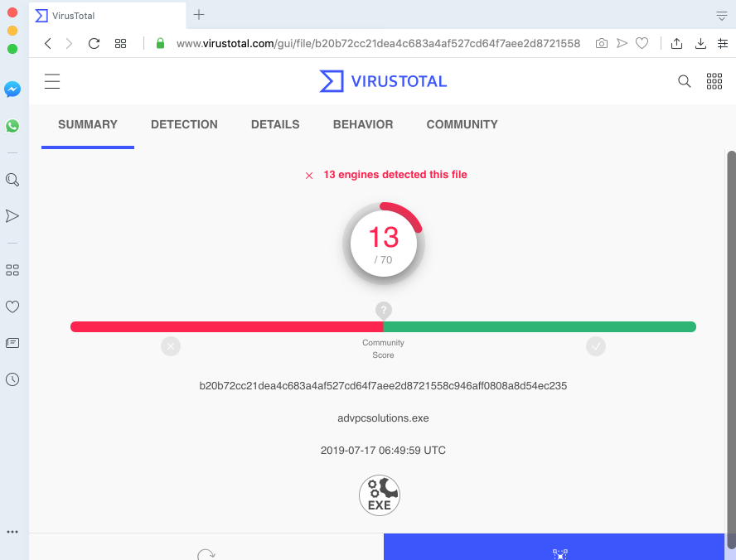This screenshot has width=736, height=560.
Task: Click the URL address field
Action: pyautogui.click(x=378, y=44)
